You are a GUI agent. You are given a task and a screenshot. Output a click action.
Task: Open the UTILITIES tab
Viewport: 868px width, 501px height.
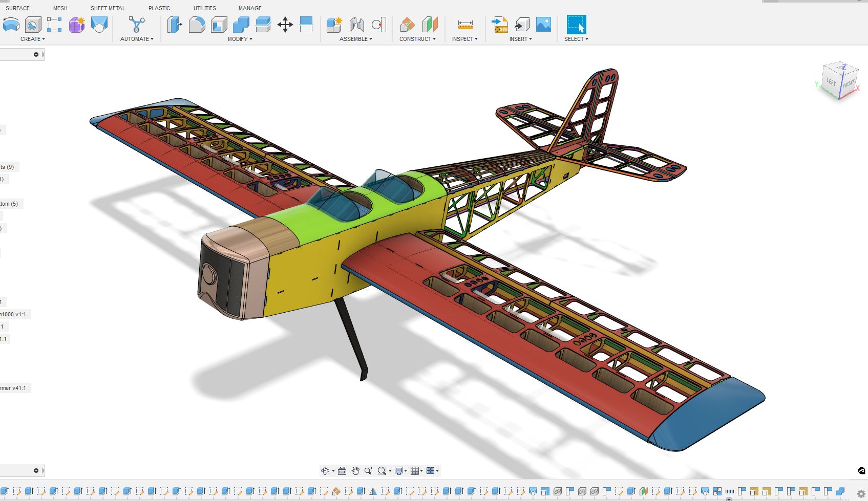(204, 8)
